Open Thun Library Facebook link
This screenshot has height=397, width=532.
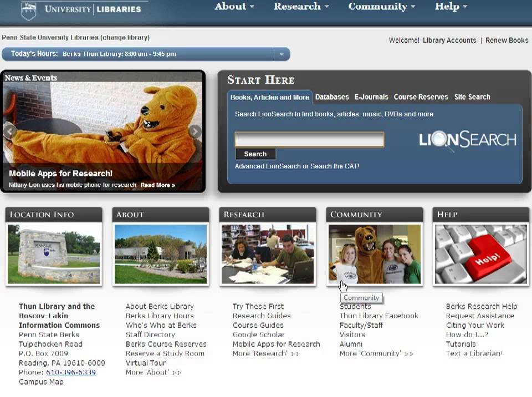click(378, 316)
